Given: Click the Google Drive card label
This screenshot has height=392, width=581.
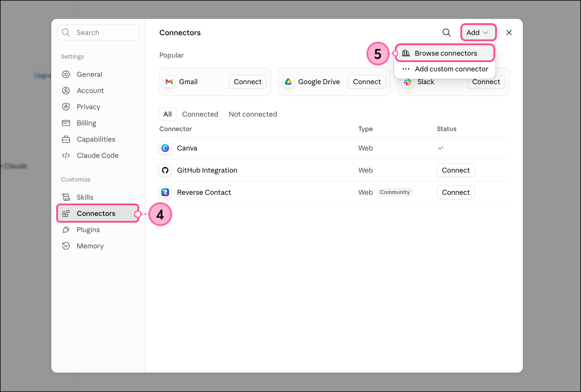Looking at the screenshot, I should click(319, 82).
